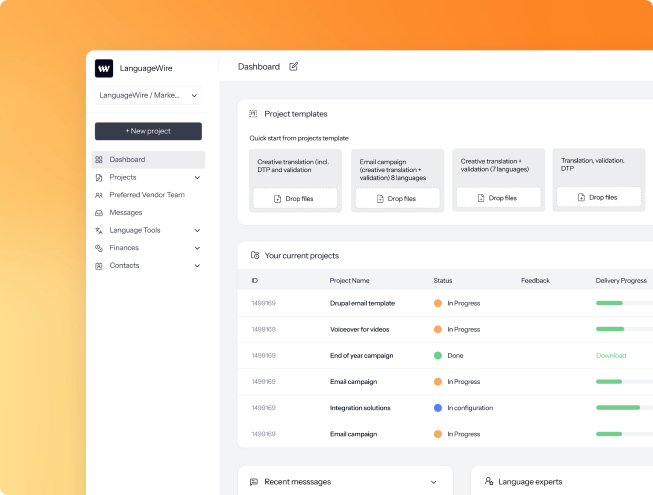Click delivery progress bar for Voiceover for videos
Screen dimensions: 653x495
click(624, 329)
